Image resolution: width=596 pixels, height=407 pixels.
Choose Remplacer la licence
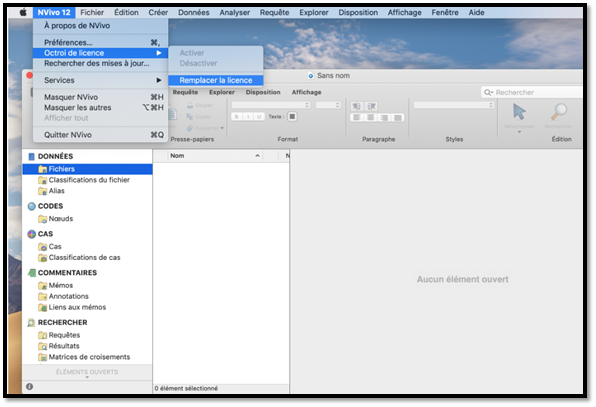tap(216, 80)
